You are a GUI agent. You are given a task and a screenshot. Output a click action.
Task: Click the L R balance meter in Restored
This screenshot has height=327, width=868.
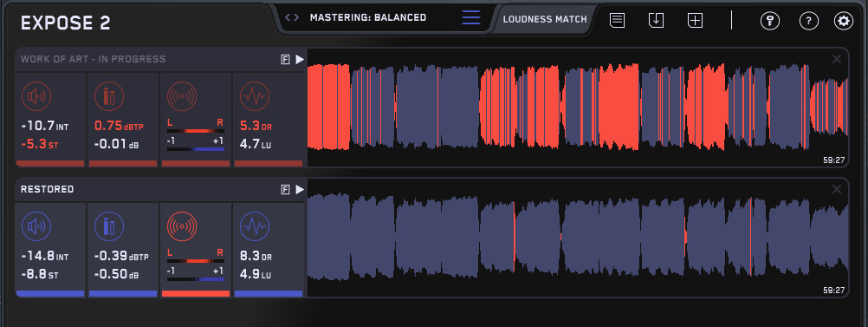coord(196,257)
